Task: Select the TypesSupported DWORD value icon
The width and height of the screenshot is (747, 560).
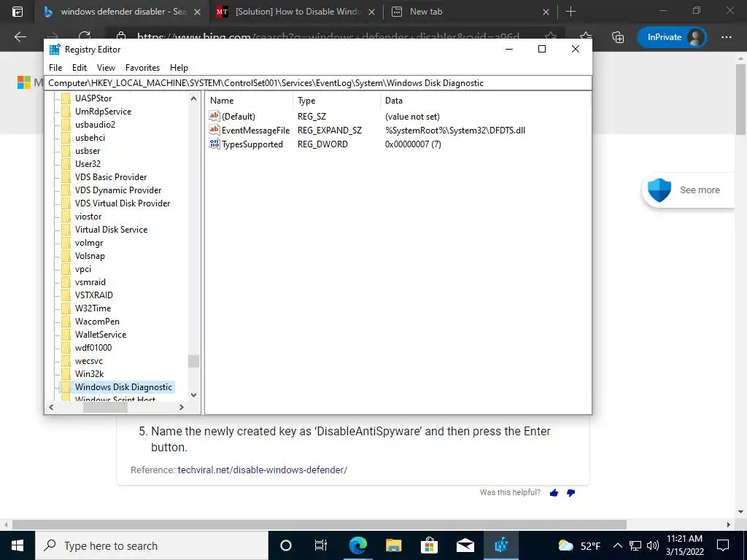Action: (x=214, y=144)
